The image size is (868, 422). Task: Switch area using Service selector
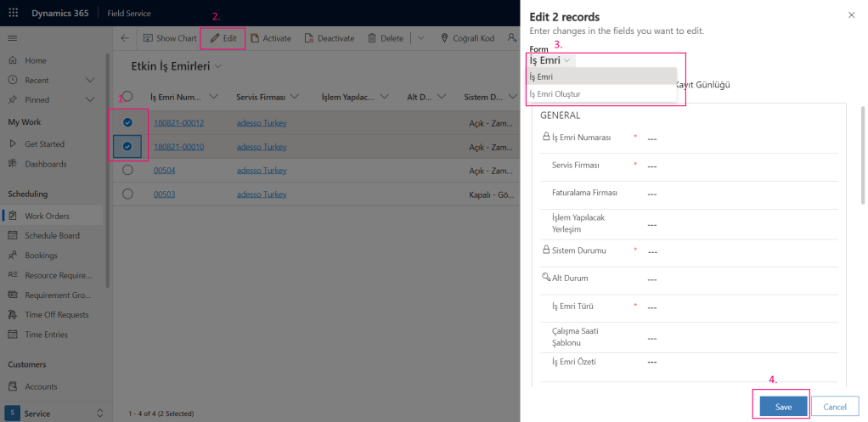click(54, 414)
